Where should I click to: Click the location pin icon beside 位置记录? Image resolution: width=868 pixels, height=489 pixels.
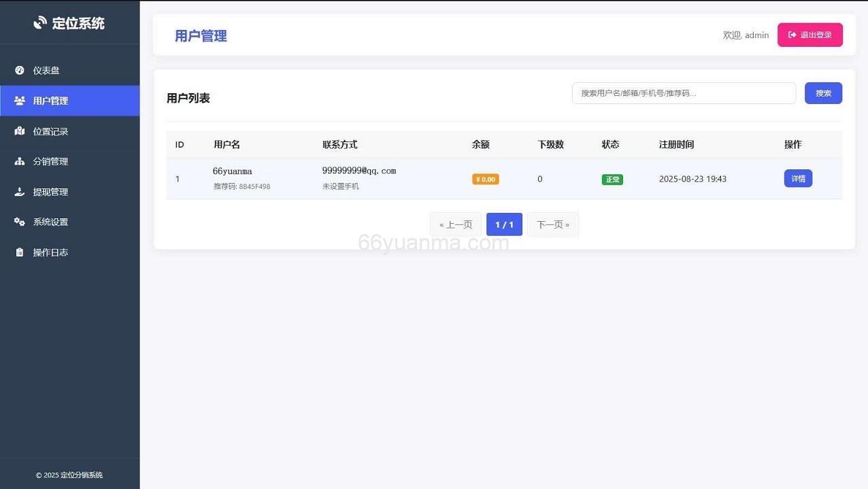coord(19,131)
